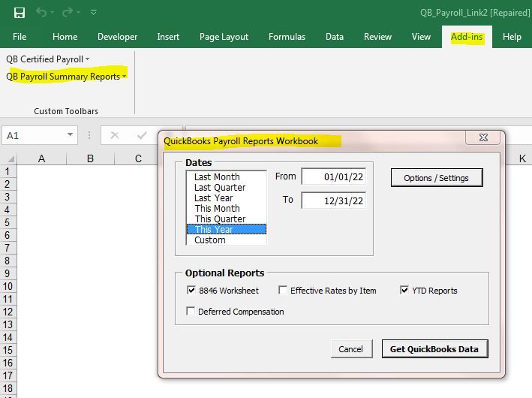Image resolution: width=532 pixels, height=398 pixels.
Task: Uncheck the YTD Reports checkbox
Action: (405, 291)
